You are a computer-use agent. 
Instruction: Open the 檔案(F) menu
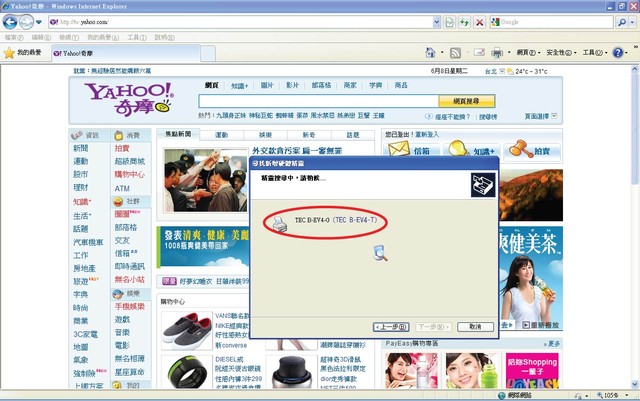pyautogui.click(x=14, y=38)
